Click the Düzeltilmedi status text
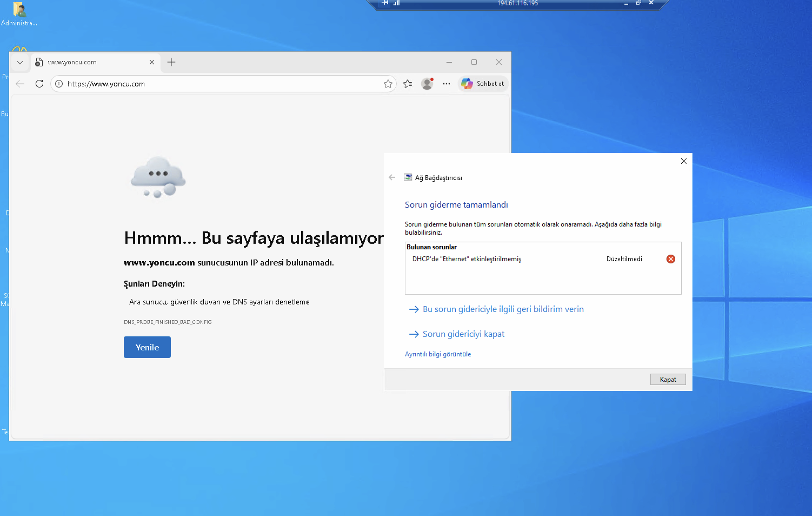This screenshot has height=516, width=812. point(624,259)
